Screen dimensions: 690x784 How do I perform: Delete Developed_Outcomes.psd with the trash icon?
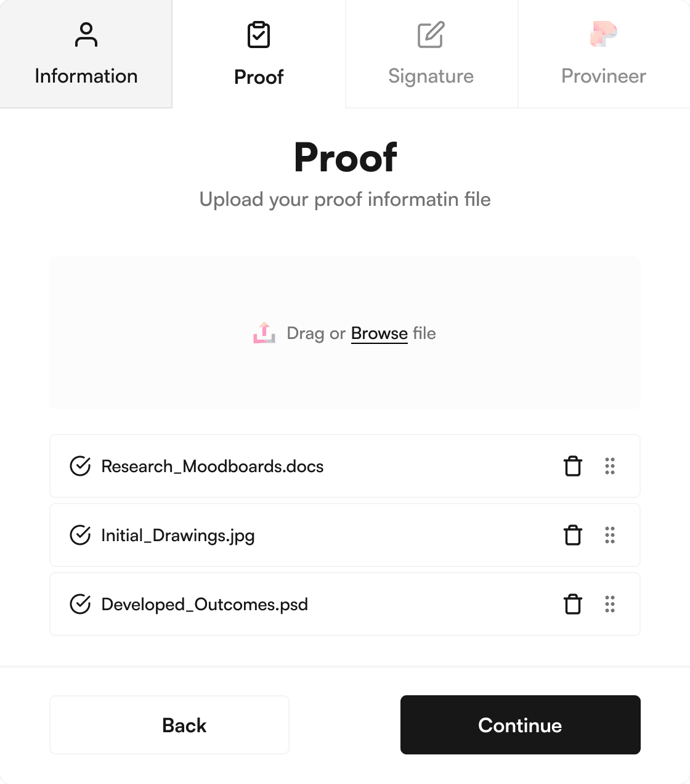click(x=574, y=605)
